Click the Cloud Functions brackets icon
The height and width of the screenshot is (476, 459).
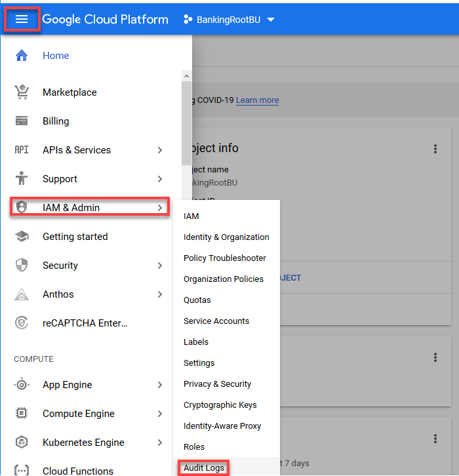click(x=22, y=471)
